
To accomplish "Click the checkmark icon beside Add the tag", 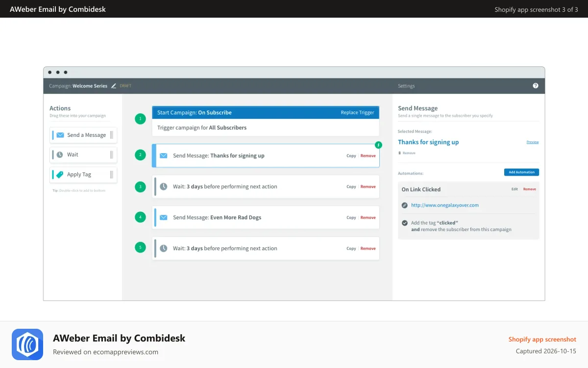I will click(x=405, y=223).
